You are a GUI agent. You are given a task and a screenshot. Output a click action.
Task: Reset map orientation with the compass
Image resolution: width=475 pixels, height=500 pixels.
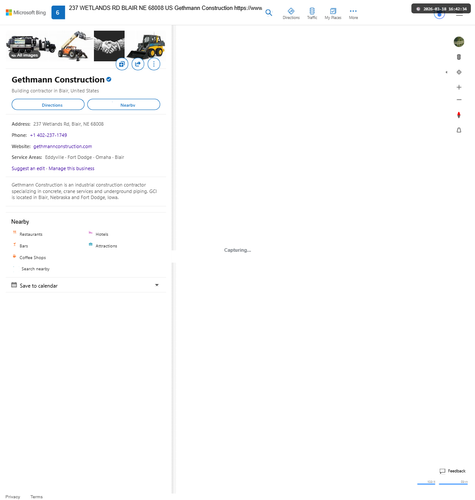tap(459, 115)
